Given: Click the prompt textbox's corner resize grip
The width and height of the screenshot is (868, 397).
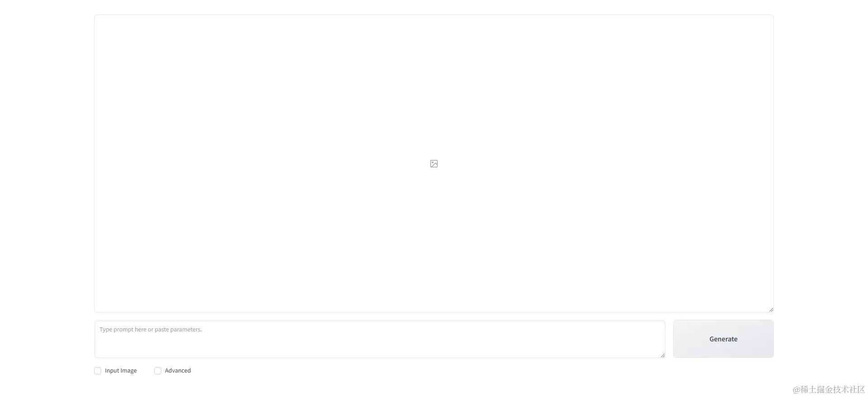Looking at the screenshot, I should (x=662, y=355).
